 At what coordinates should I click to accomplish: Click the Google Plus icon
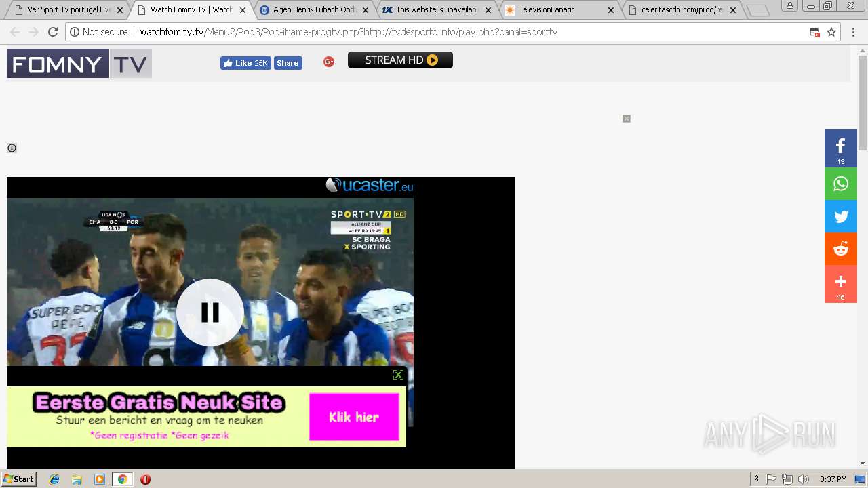coord(329,62)
